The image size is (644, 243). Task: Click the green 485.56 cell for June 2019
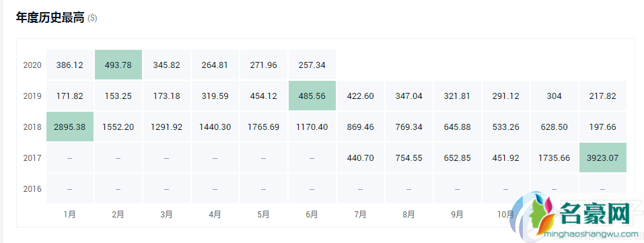(312, 96)
